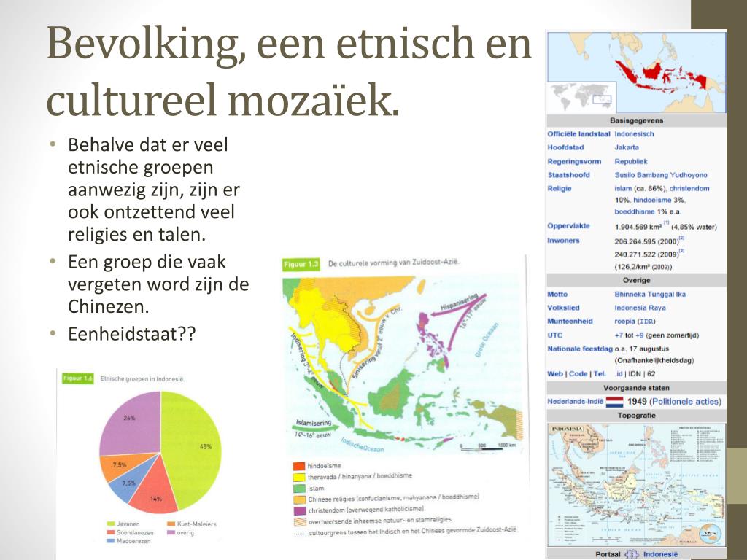
Task: Follow the 'hindoeïsme' link in infobox
Action: [652, 201]
